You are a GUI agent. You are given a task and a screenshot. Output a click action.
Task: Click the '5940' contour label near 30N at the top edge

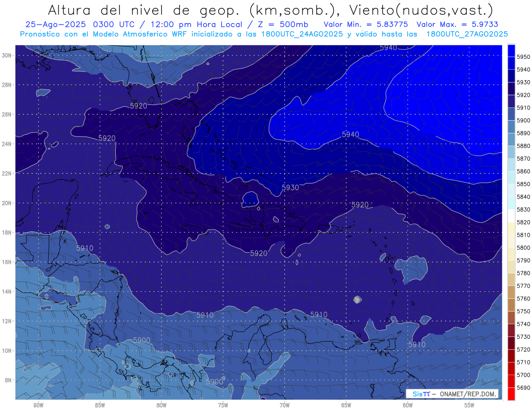pos(388,48)
